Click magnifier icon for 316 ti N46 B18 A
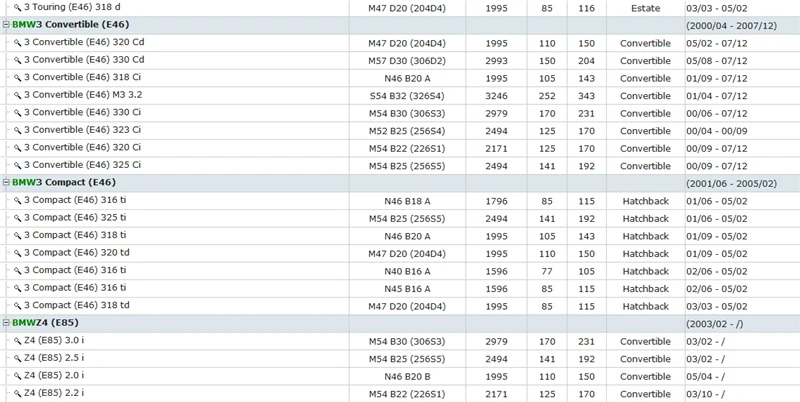 (17, 200)
